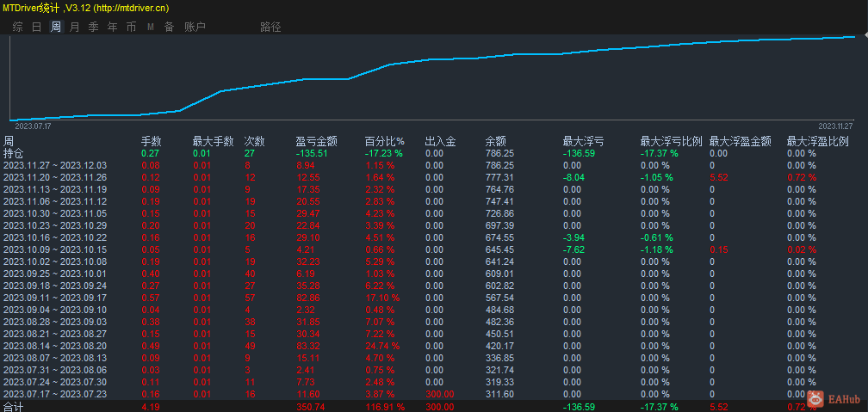Select week row 2023.10.16 ~ 2023.10.22
Screen dimensions: 868x412
click(x=55, y=237)
